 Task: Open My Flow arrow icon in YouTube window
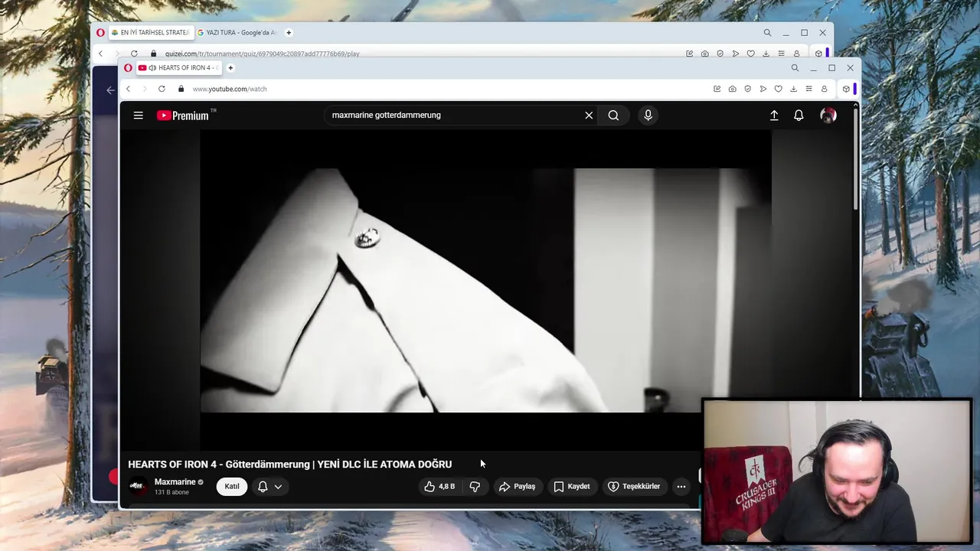point(763,89)
